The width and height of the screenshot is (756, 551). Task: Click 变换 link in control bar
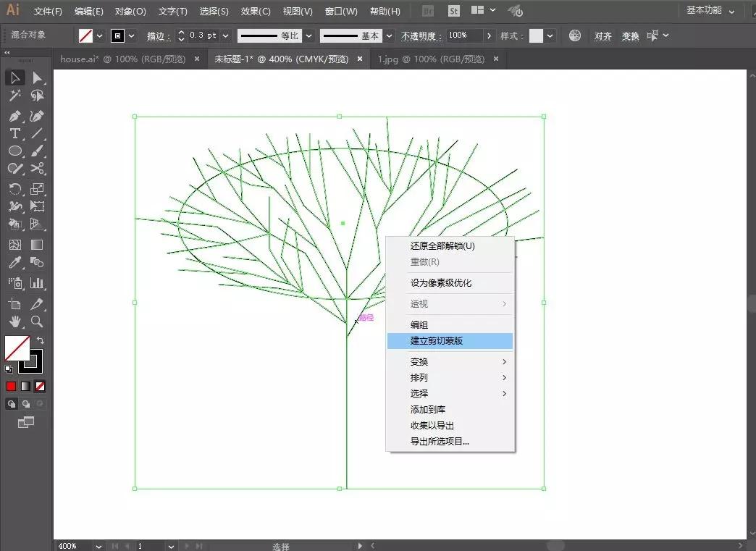pyautogui.click(x=630, y=35)
